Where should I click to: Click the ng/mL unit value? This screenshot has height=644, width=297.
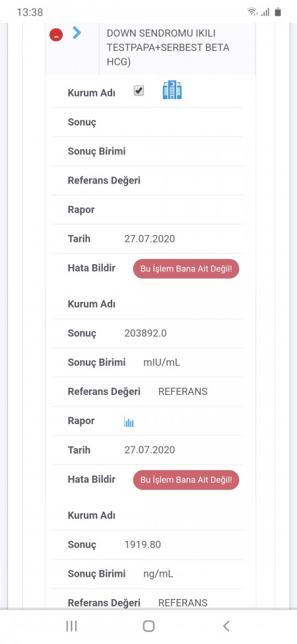point(158,574)
